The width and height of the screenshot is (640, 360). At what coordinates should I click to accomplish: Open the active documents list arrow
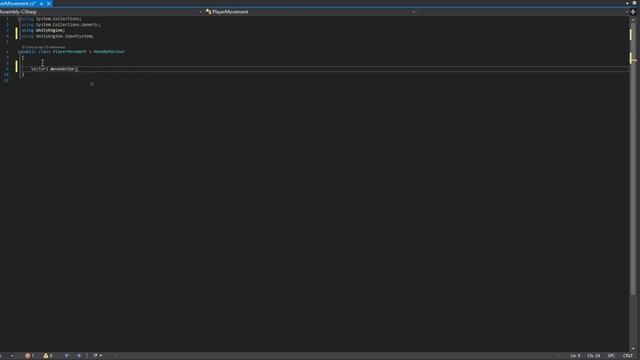point(627,3)
